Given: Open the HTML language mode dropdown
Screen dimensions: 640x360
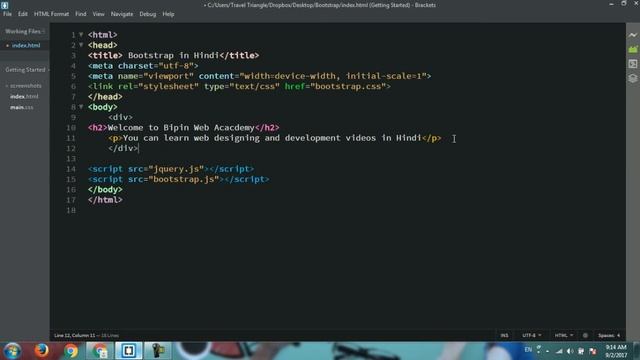Looking at the screenshot, I should click(x=564, y=336).
